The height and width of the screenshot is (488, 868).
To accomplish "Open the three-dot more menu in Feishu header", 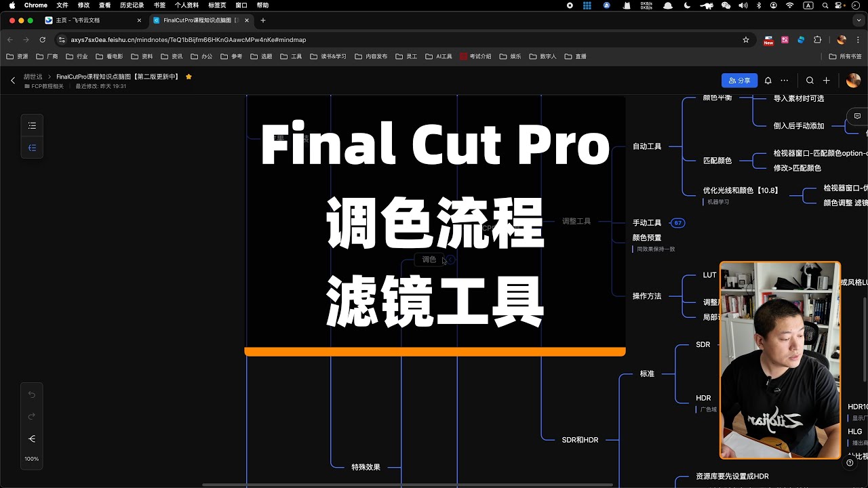I will click(x=785, y=80).
